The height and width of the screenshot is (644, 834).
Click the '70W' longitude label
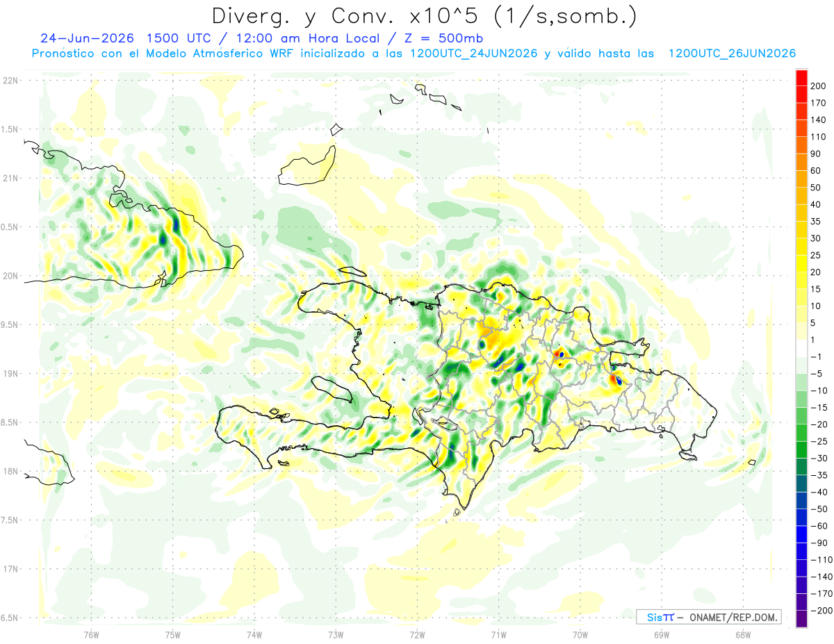click(580, 635)
